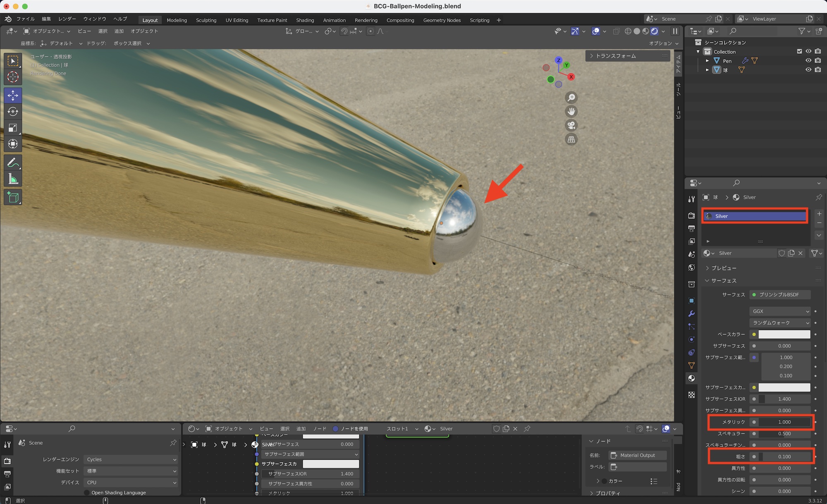Click the zoom magnifier viewport gizmo

(571, 98)
